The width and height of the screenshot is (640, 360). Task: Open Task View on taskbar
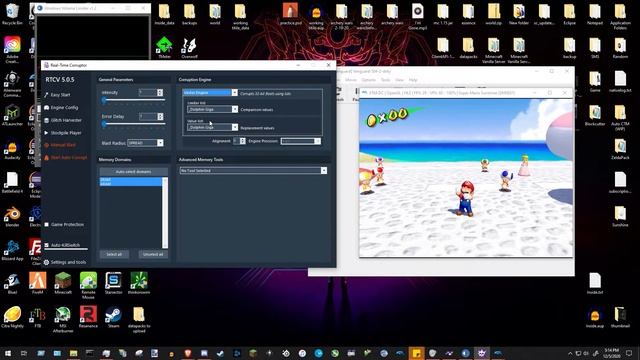click(24, 353)
